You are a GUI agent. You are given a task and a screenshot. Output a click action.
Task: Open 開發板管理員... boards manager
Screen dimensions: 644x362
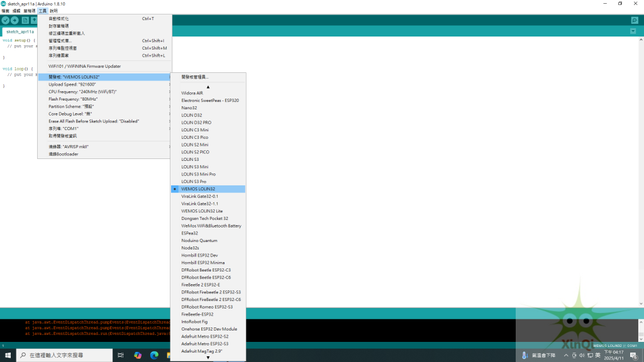[x=208, y=77]
